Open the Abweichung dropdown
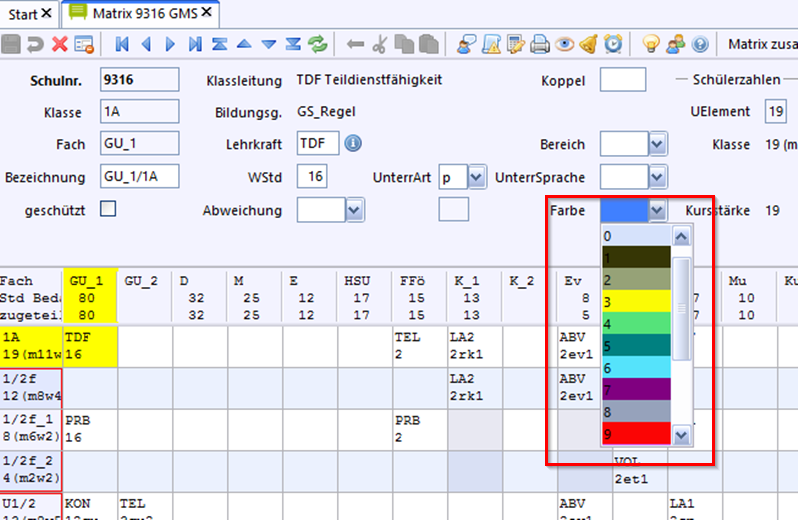798x520 pixels. pyautogui.click(x=354, y=210)
